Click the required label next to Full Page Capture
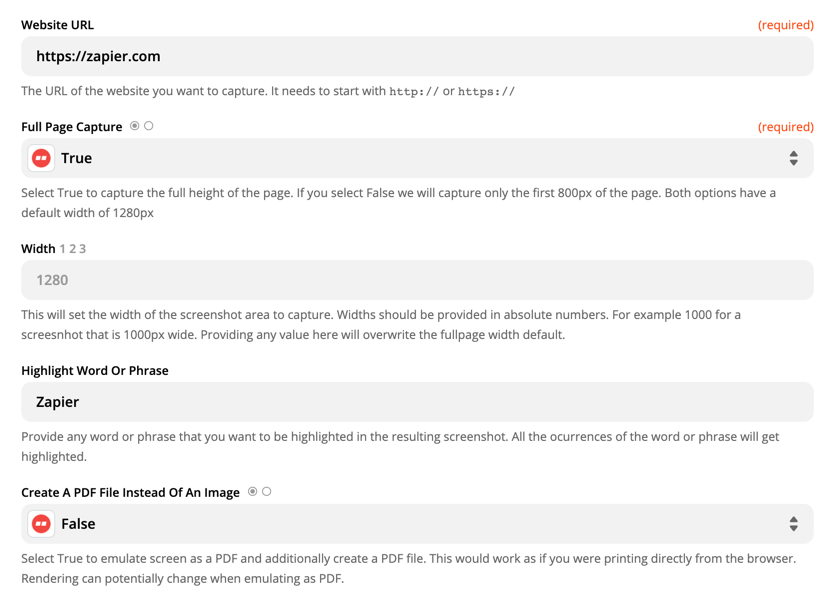This screenshot has height=601, width=828. [786, 127]
